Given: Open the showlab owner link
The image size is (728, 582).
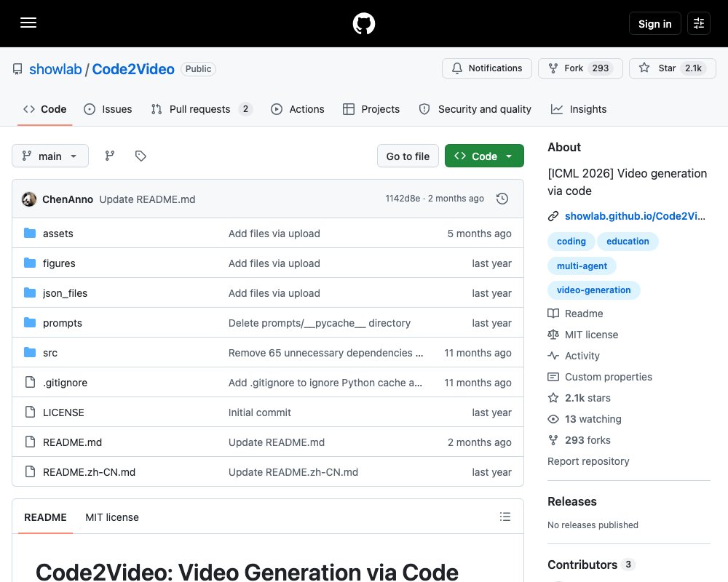Looking at the screenshot, I should (55, 69).
